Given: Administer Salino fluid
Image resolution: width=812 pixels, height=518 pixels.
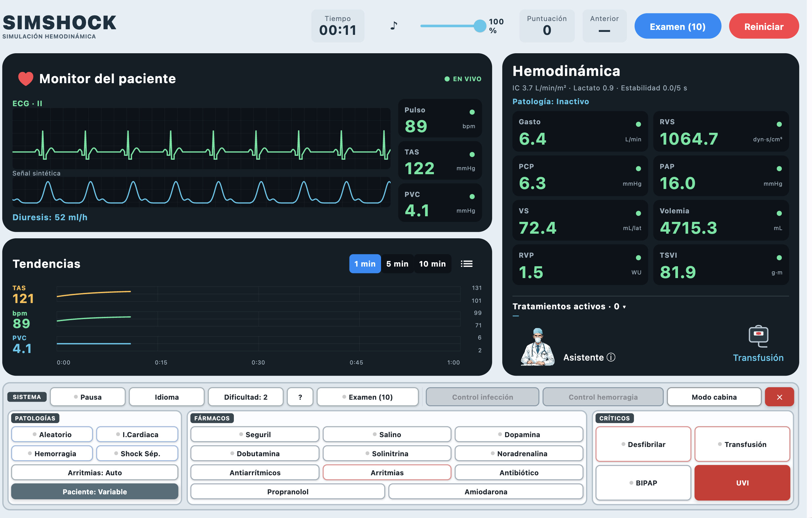Looking at the screenshot, I should 387,434.
